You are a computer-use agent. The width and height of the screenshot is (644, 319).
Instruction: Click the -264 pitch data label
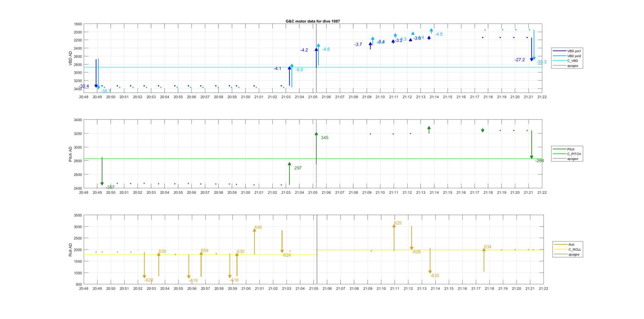pos(540,161)
